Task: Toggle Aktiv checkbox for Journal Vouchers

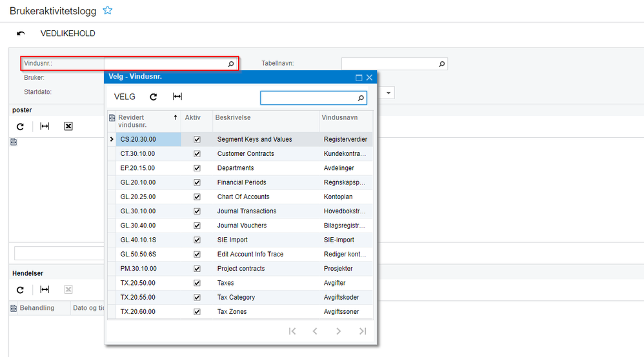Action: click(x=197, y=226)
